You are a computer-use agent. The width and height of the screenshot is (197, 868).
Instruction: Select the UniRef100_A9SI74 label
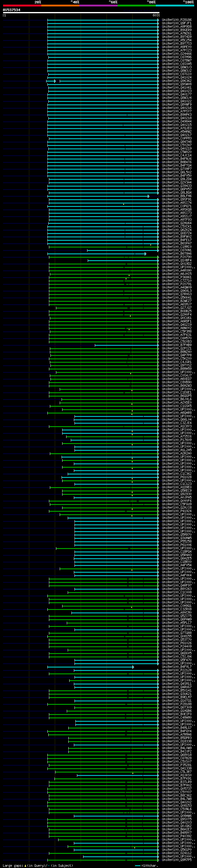(x=176, y=203)
